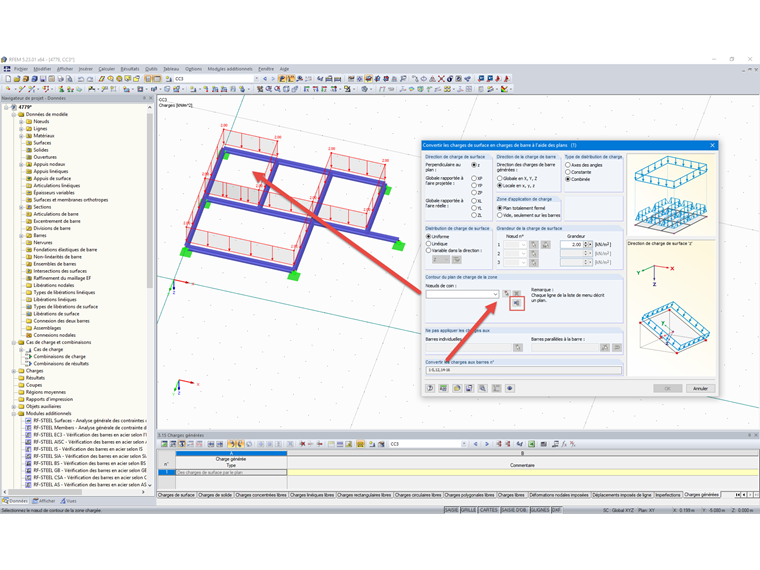Select 'Combinaisons de charge' in tree
Screen dimensions: 760x570
click(x=59, y=357)
